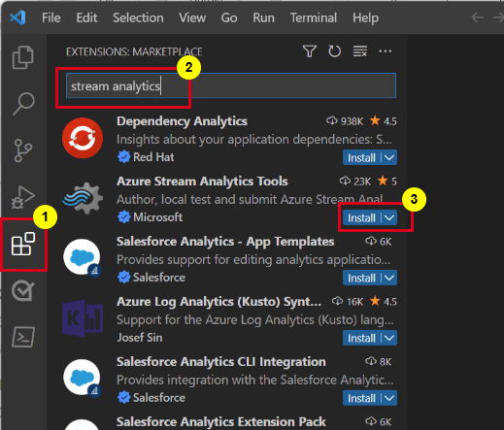Click the extension search box with 'stream analytics'
The height and width of the screenshot is (430, 504).
pyautogui.click(x=231, y=85)
